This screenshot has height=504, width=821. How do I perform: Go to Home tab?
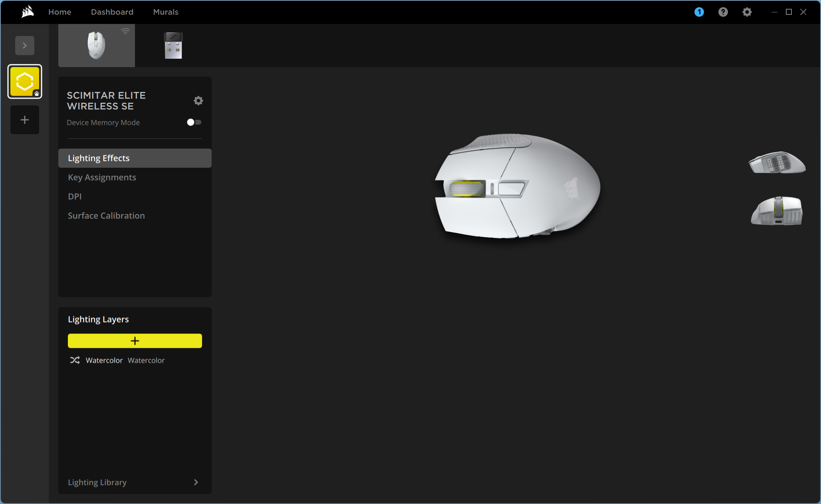pyautogui.click(x=60, y=12)
